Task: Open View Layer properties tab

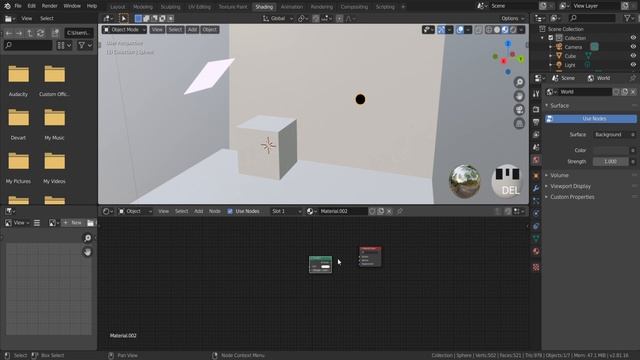Action: pyautogui.click(x=536, y=135)
